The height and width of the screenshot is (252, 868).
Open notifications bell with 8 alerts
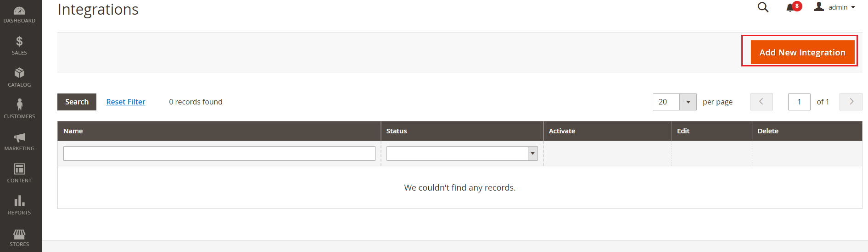tap(791, 7)
